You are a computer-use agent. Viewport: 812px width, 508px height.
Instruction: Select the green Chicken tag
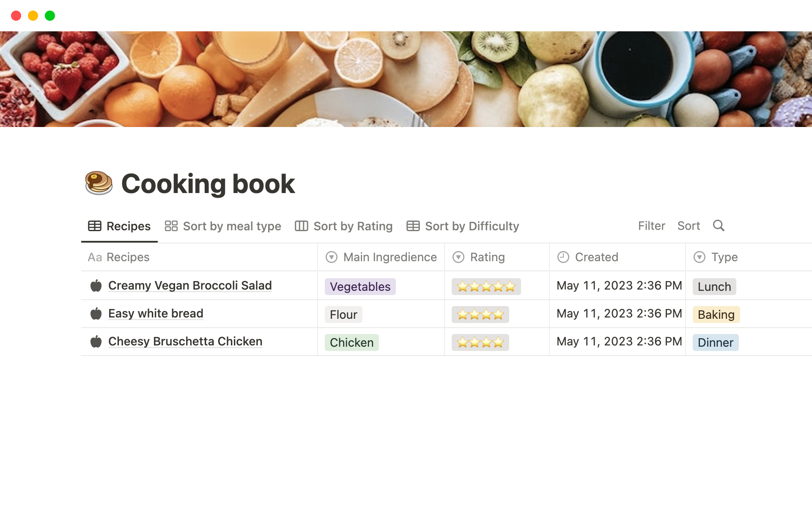[351, 342]
